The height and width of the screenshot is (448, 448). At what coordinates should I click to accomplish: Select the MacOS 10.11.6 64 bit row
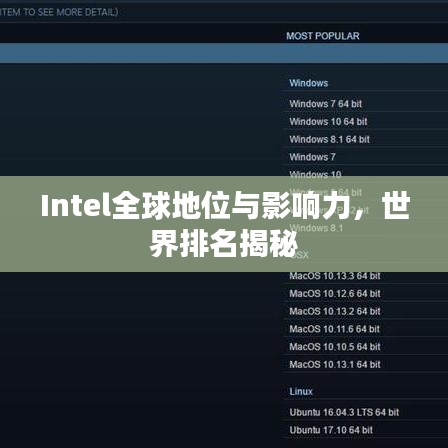(x=335, y=329)
